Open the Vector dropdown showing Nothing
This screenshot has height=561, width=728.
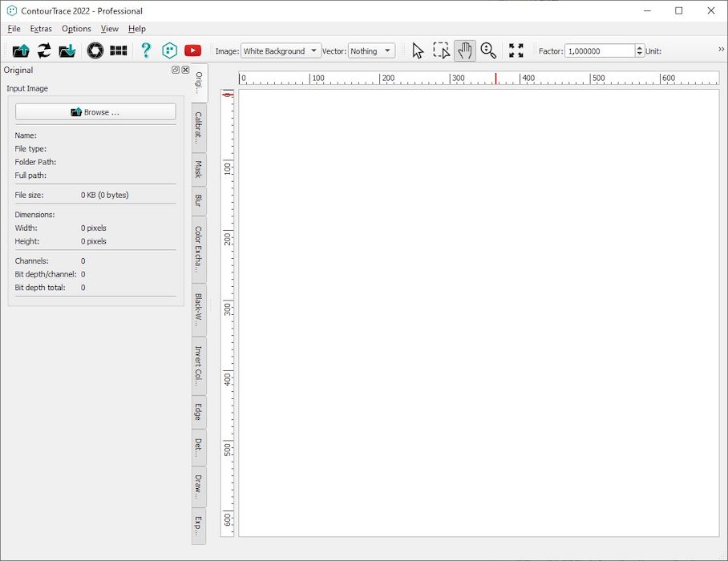coord(371,50)
